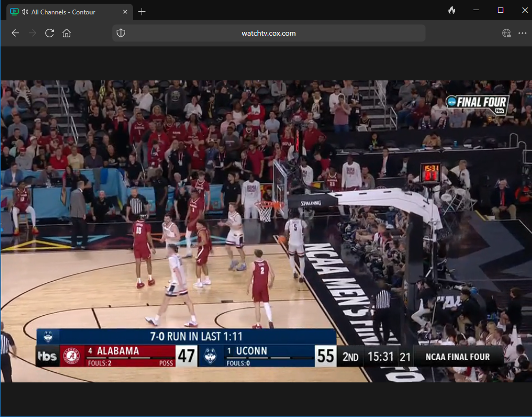
Task: Open the browser three-dots menu
Action: [x=522, y=33]
